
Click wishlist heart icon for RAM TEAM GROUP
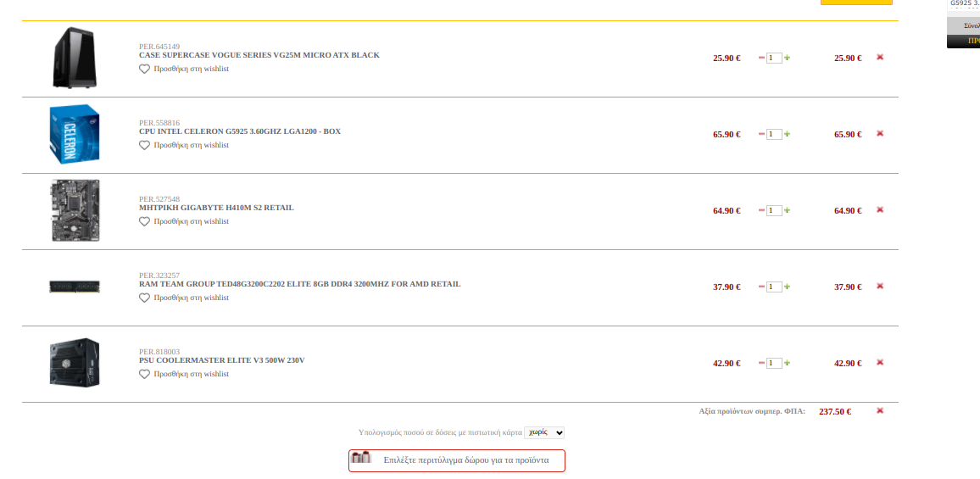click(x=144, y=298)
